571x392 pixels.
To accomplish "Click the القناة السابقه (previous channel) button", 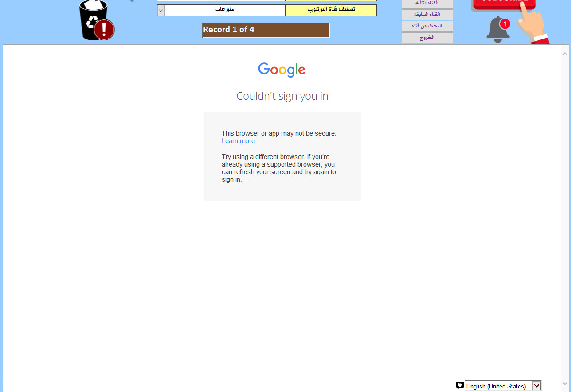I will click(427, 15).
